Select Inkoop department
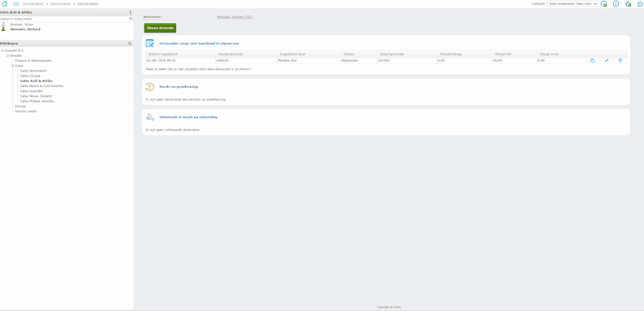 click(20, 106)
